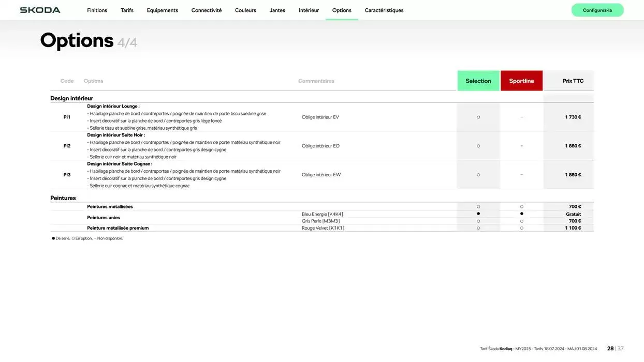Navigate to the Jantes tab

pos(277,10)
